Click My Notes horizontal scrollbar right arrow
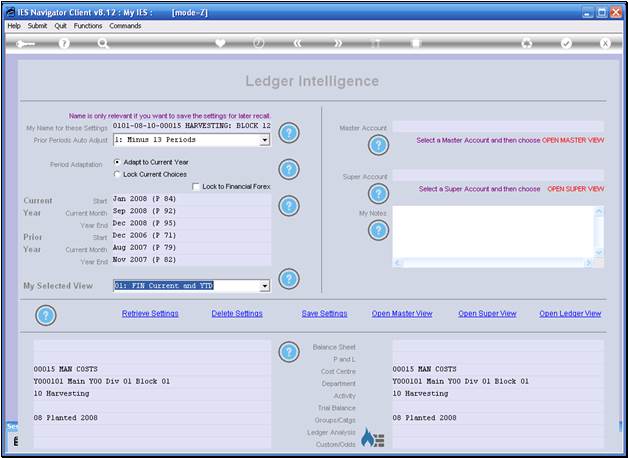The height and width of the screenshot is (458, 628). pos(589,263)
